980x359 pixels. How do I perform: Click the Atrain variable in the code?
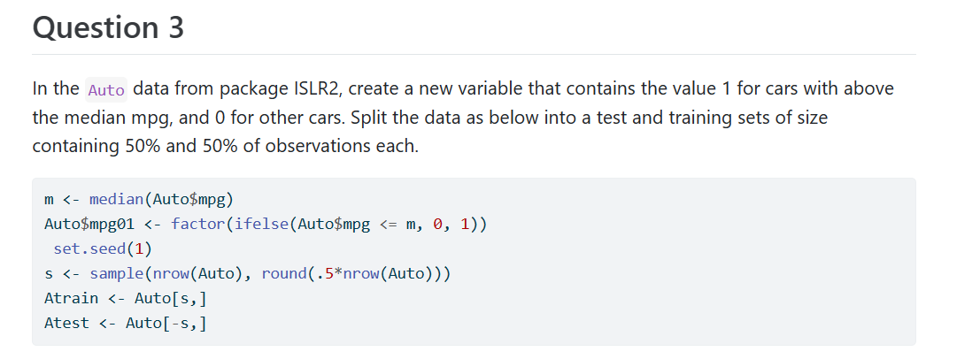pyautogui.click(x=71, y=298)
